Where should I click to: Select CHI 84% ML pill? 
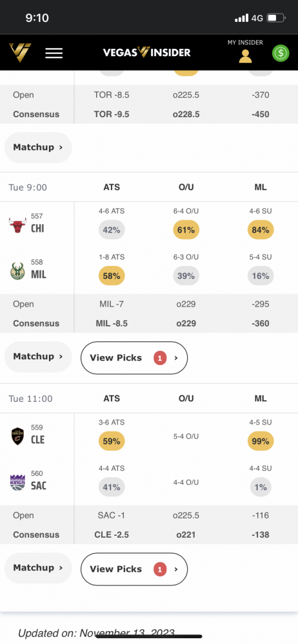[x=261, y=230]
